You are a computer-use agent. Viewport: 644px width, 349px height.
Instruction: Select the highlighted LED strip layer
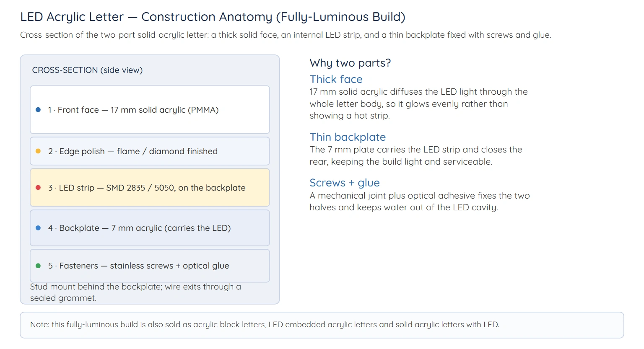point(150,188)
